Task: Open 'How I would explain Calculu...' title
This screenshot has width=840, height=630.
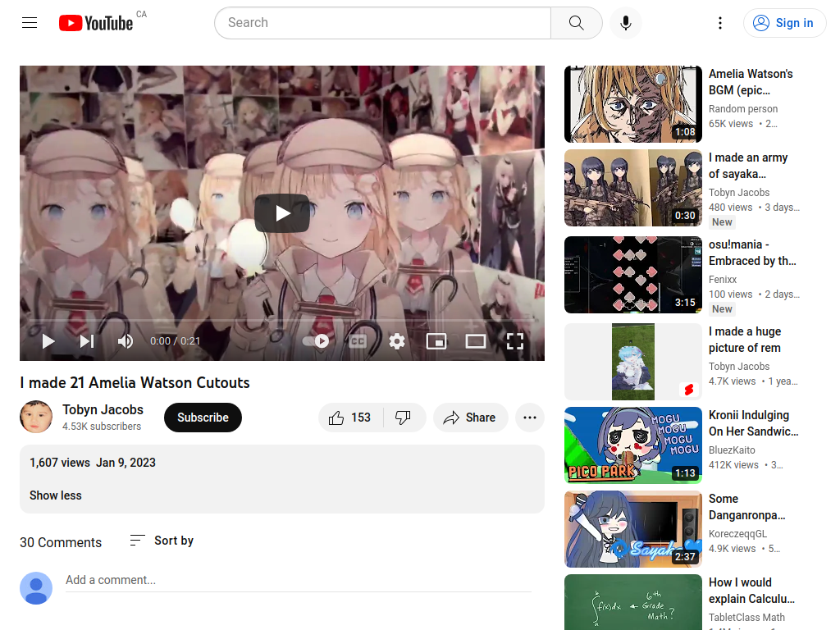Action: coord(751,591)
